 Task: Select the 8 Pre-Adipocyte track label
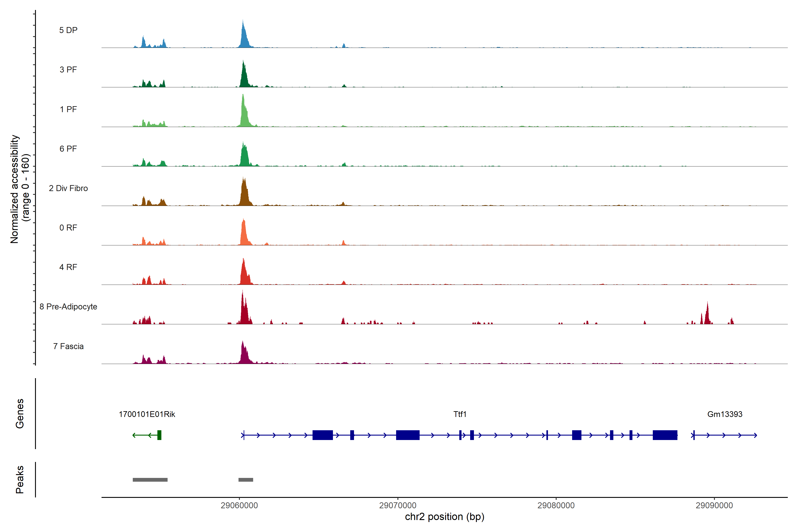click(x=68, y=306)
